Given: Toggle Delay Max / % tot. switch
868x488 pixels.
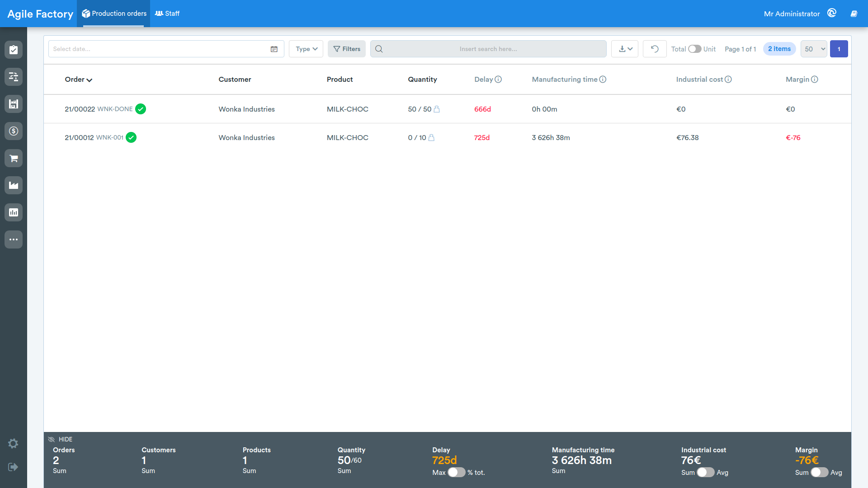Looking at the screenshot, I should click(x=457, y=472).
